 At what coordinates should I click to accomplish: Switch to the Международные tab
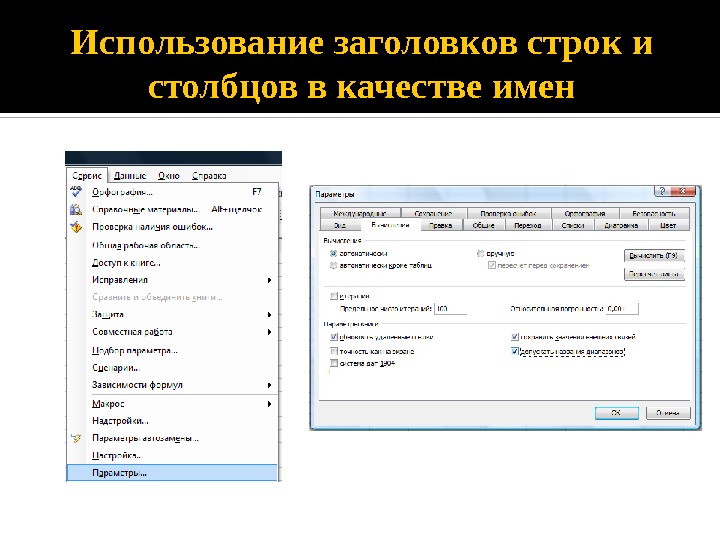point(360,214)
